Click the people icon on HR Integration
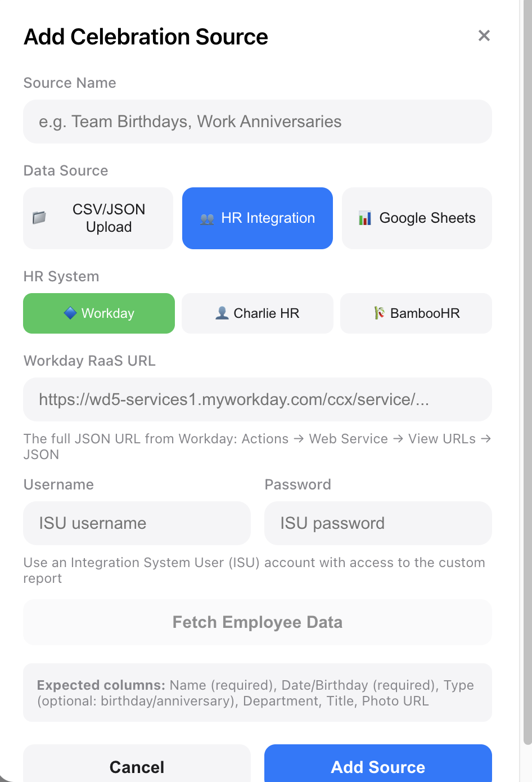The width and height of the screenshot is (532, 782). [207, 219]
